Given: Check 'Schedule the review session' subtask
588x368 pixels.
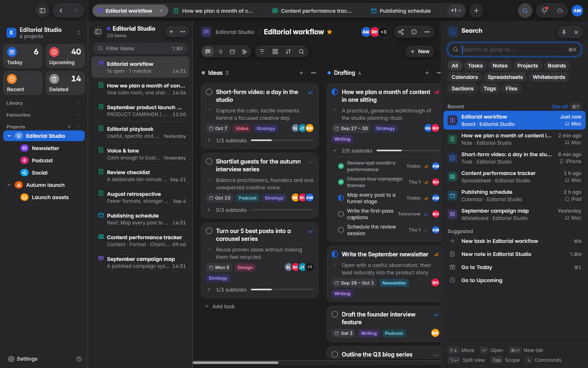Looking at the screenshot, I should tap(341, 230).
